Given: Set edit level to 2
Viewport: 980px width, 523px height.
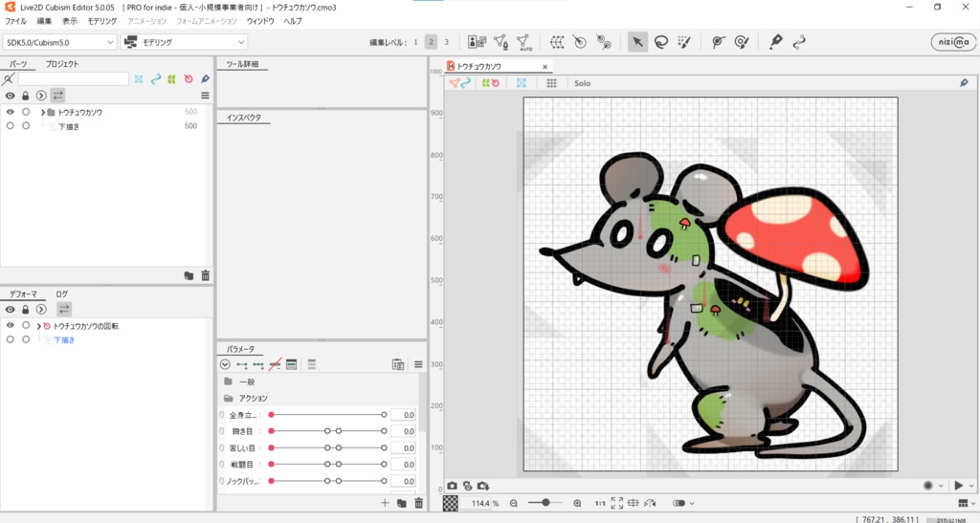Looking at the screenshot, I should click(x=431, y=42).
